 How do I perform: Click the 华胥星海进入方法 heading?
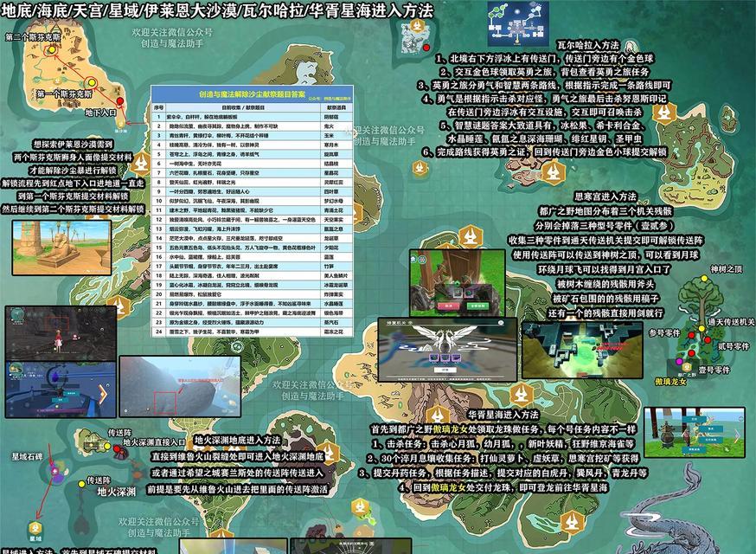tap(503, 415)
